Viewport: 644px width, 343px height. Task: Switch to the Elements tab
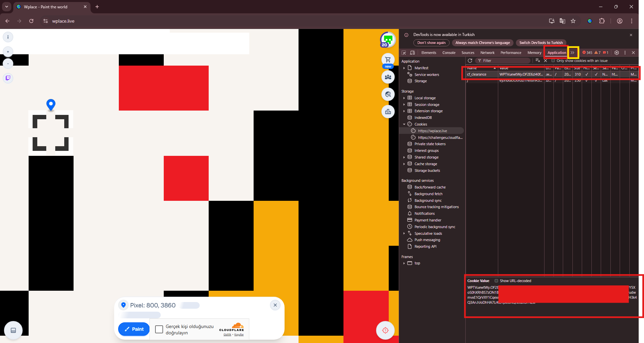tap(429, 53)
